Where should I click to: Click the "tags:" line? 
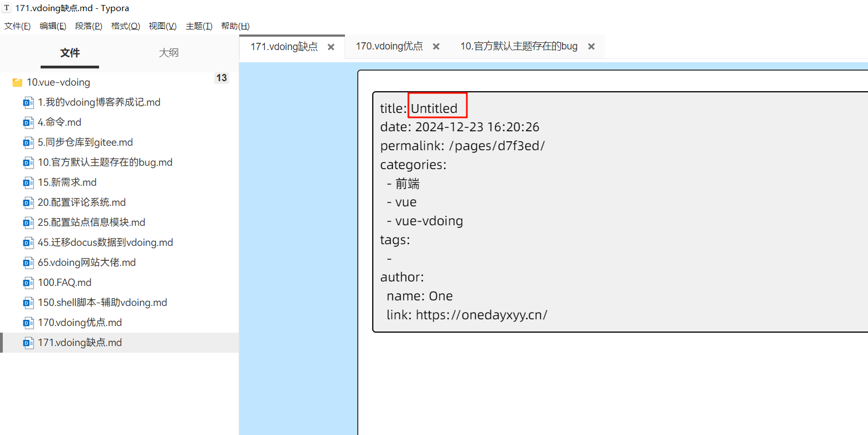pyautogui.click(x=395, y=240)
